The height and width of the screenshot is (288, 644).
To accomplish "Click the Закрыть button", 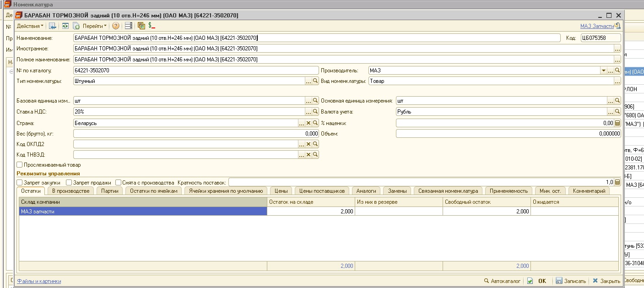I will [606, 281].
